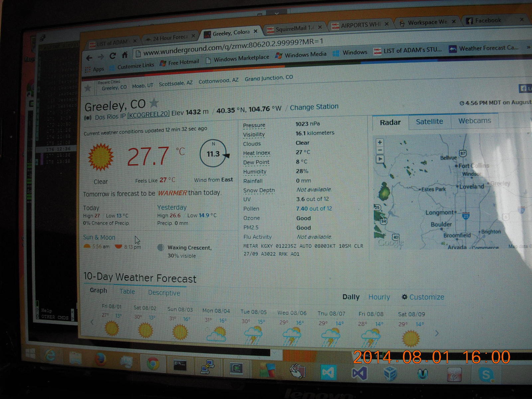Open Skype from the taskbar
Image resolution: width=532 pixels, height=399 pixels.
click(486, 375)
